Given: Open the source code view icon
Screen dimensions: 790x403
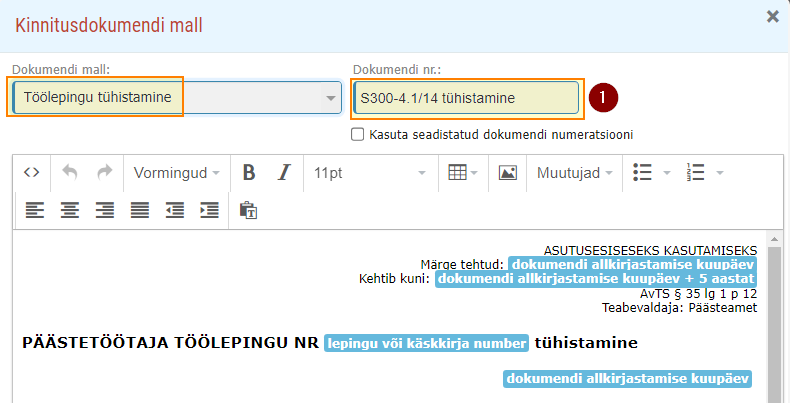Looking at the screenshot, I should 32,173.
